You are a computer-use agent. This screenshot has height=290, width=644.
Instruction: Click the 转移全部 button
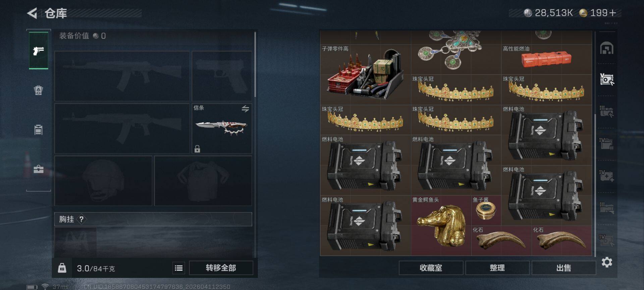[x=221, y=268]
